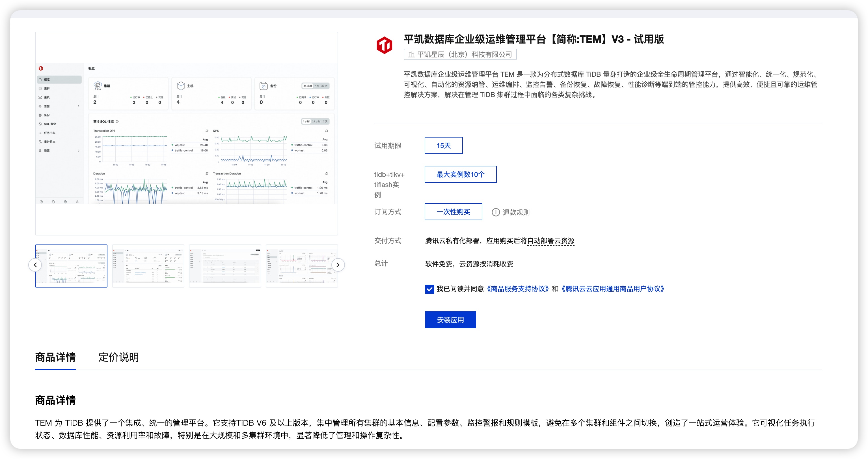Open 审计日志 from the sidebar
The height and width of the screenshot is (459, 868).
click(x=49, y=142)
